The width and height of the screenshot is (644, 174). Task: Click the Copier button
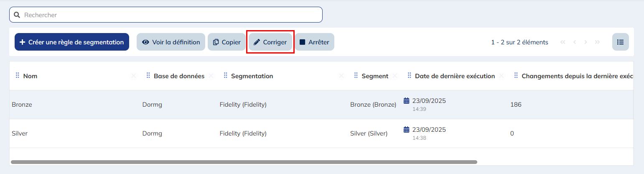(x=227, y=42)
